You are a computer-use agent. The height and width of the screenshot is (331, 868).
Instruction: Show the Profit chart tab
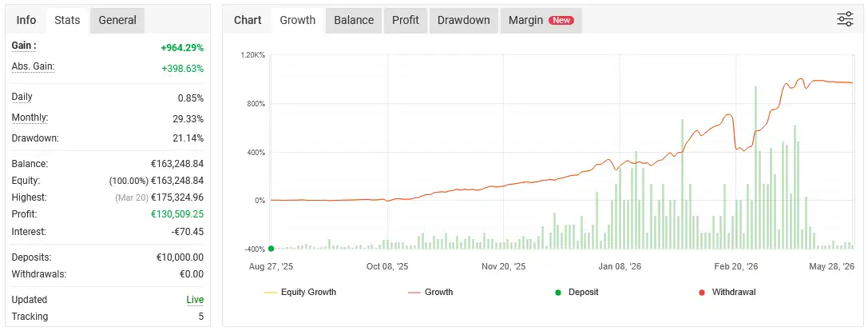[405, 20]
